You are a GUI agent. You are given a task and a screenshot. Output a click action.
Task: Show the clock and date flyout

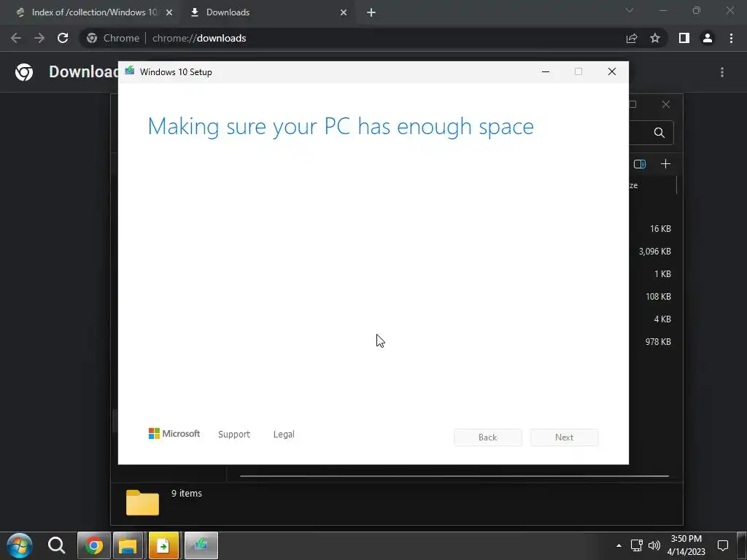[686, 545]
